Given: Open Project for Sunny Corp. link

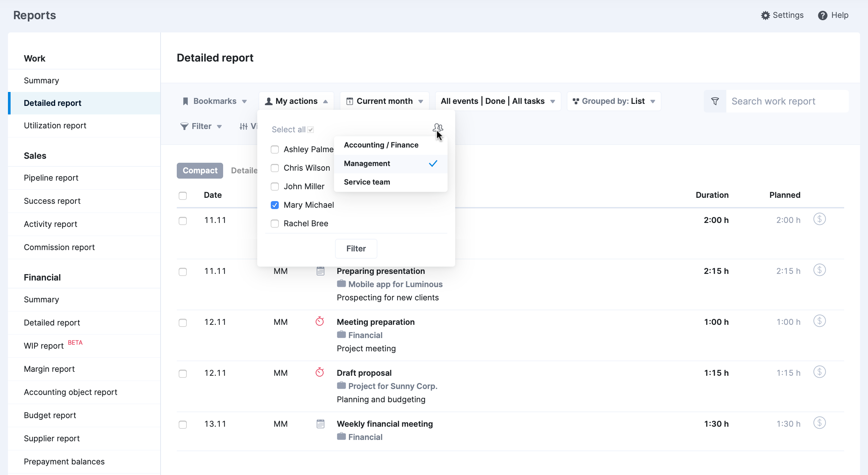Looking at the screenshot, I should (393, 386).
